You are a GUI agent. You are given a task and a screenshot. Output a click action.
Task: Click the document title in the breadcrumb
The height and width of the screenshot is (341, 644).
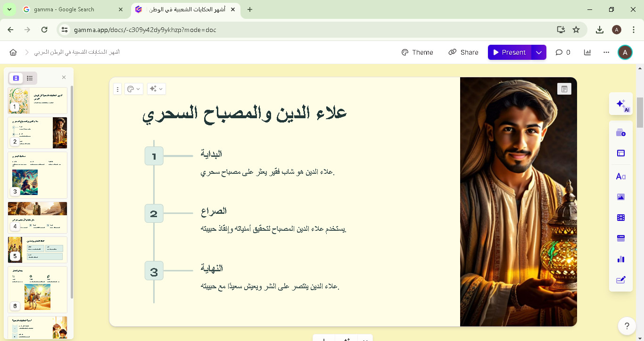(x=77, y=52)
